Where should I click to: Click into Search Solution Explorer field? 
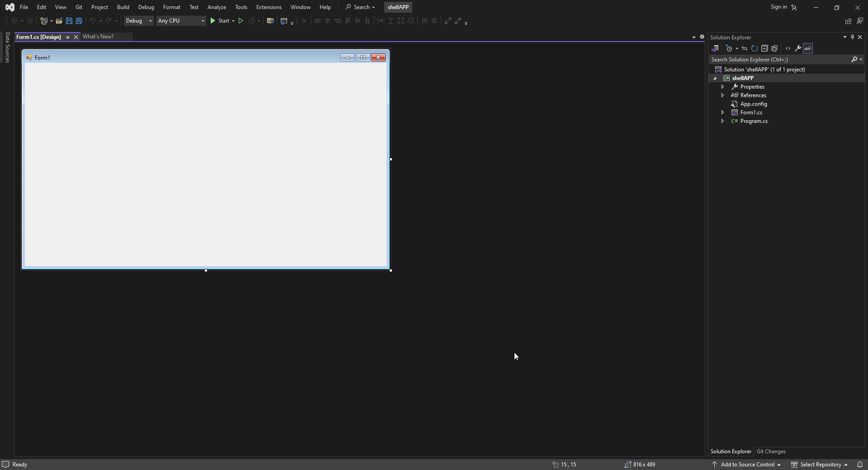[780, 60]
